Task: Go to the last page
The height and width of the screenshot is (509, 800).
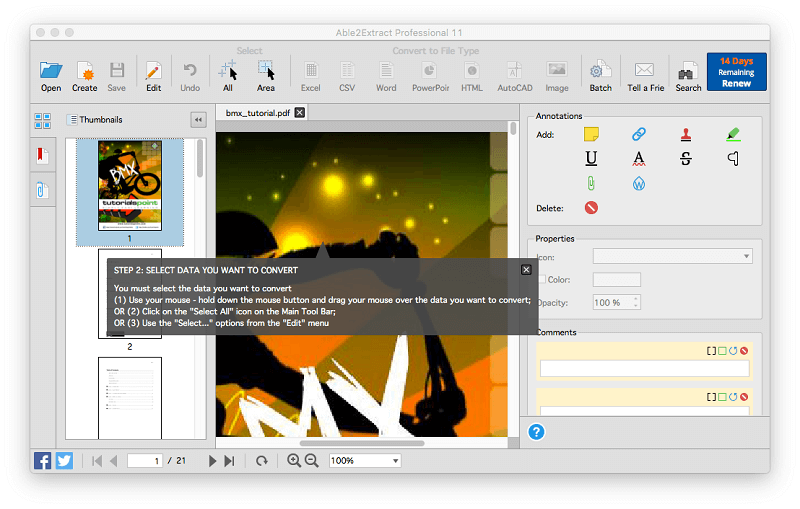Action: 230,461
